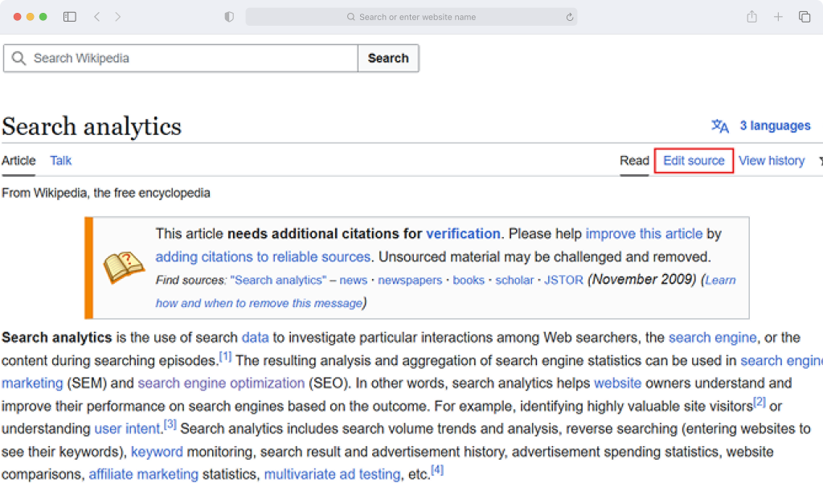
Task: Open a new tab with plus icon
Action: click(x=778, y=17)
